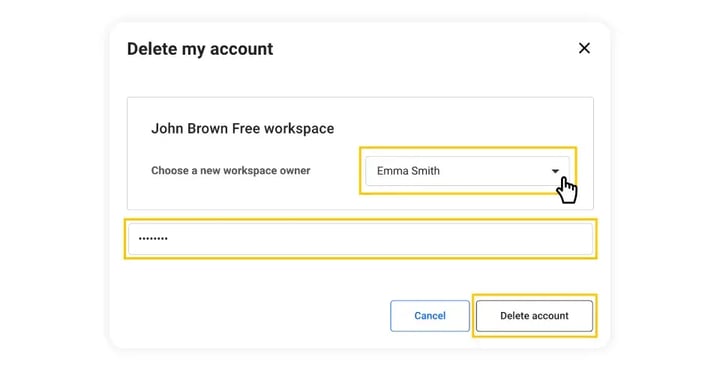Click the password input field

[x=360, y=239]
